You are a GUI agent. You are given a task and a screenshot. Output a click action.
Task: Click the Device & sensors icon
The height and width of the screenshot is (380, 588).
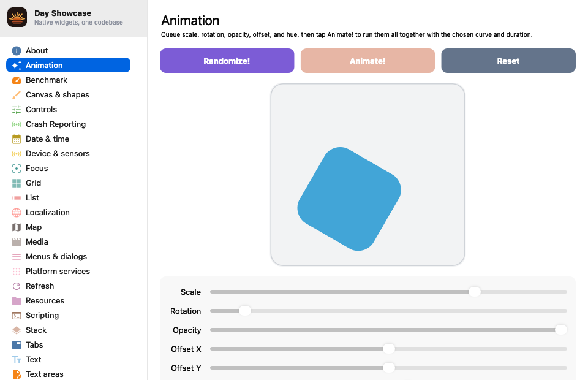pos(17,154)
